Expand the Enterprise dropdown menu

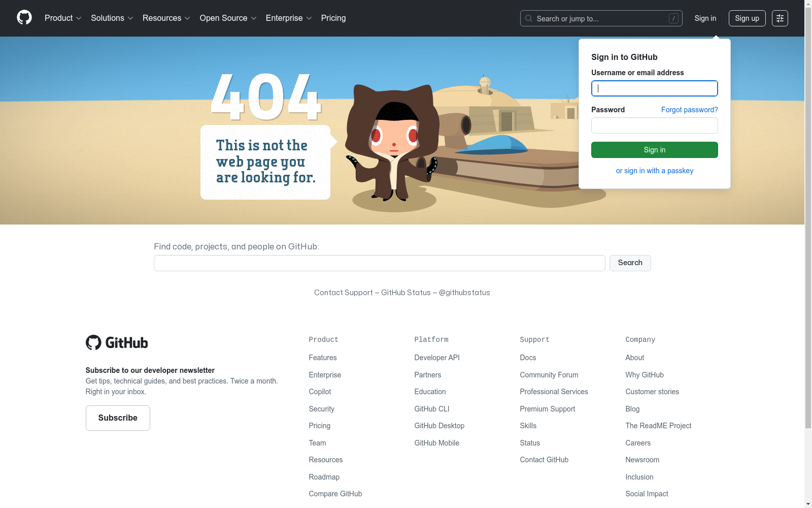pos(289,18)
